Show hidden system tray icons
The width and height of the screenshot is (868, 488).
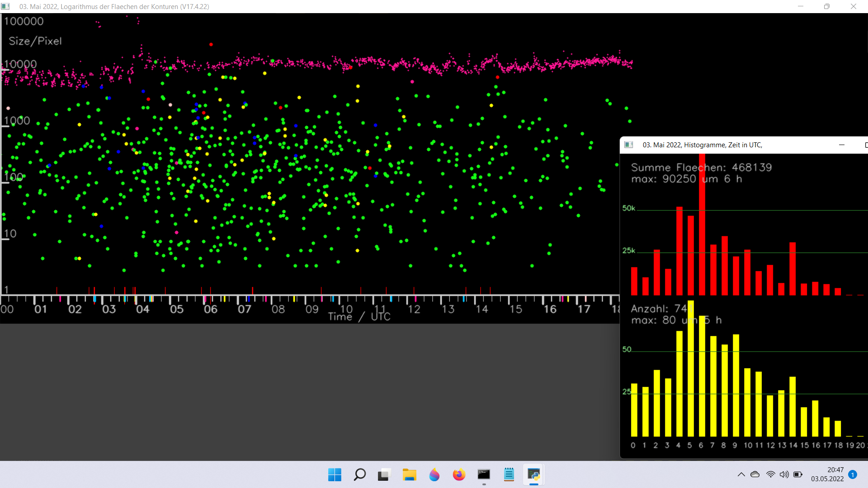click(x=741, y=474)
